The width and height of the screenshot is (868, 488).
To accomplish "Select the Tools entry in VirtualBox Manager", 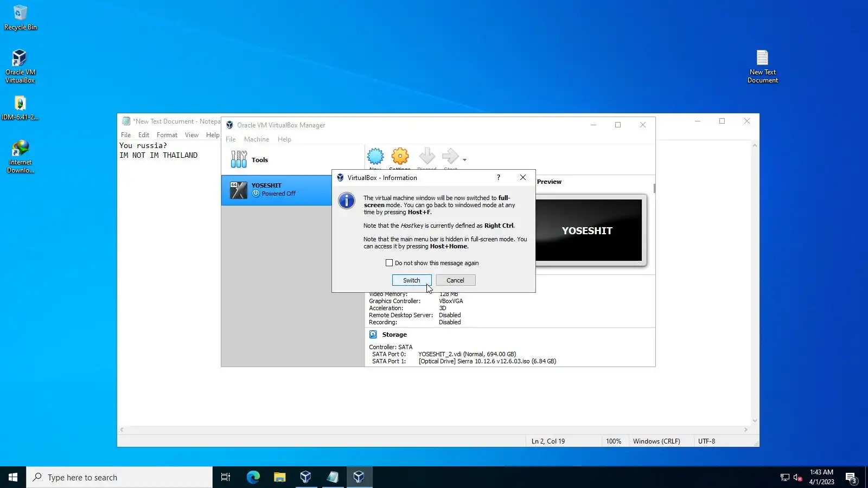I will point(292,160).
